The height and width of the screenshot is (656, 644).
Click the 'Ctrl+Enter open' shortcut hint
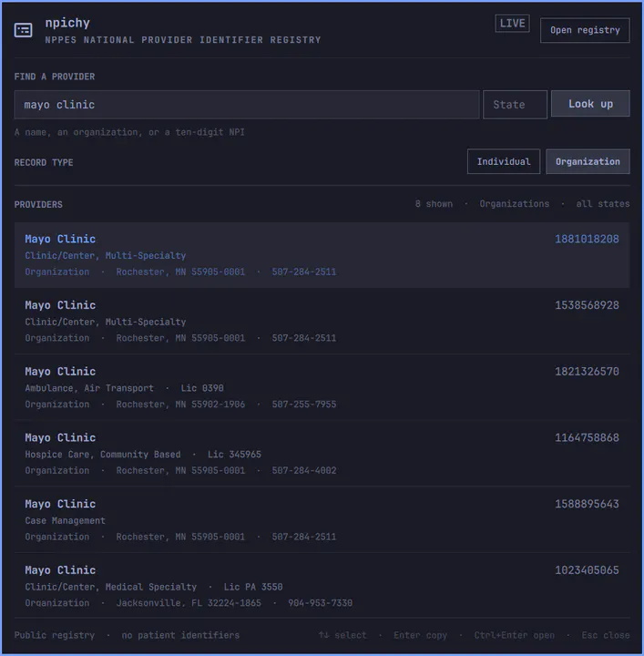[x=515, y=635]
